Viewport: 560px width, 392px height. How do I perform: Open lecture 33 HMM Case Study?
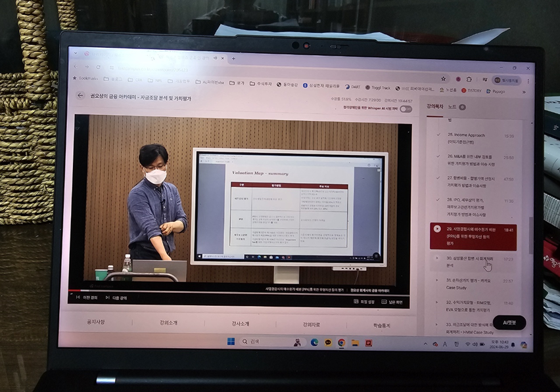pyautogui.click(x=464, y=328)
